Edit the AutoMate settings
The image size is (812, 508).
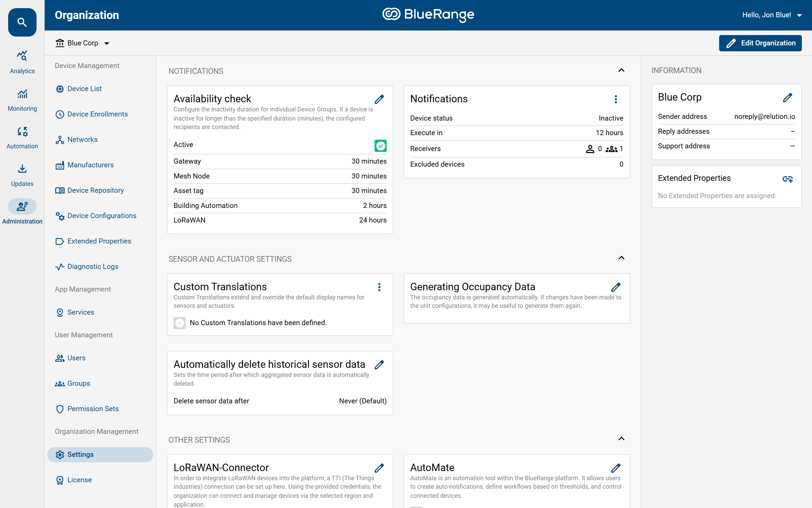(x=616, y=468)
